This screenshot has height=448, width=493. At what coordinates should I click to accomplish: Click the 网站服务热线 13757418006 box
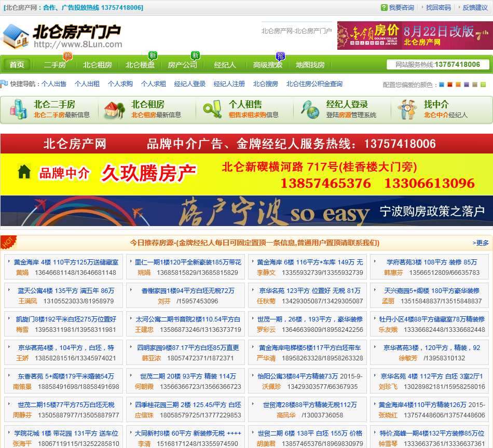[437, 65]
